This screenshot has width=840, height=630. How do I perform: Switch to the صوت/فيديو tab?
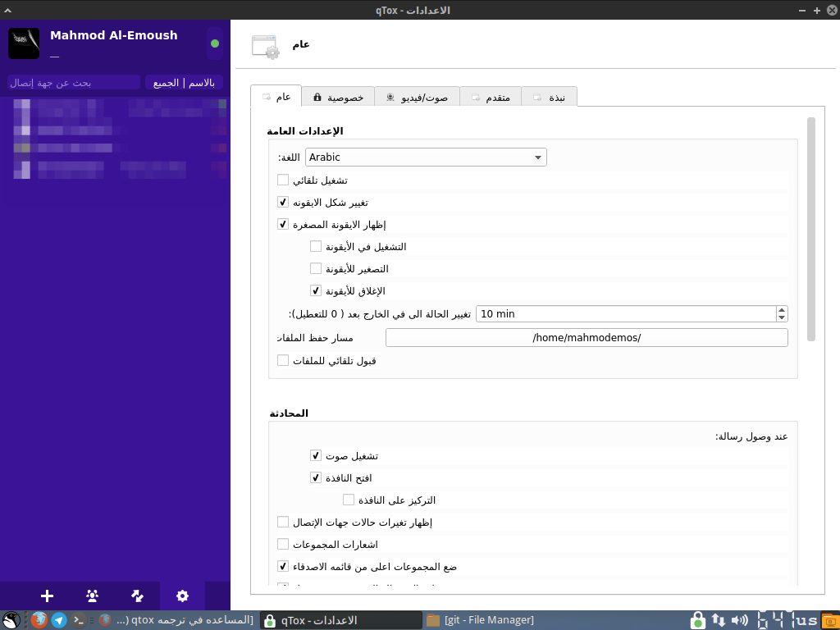417,97
